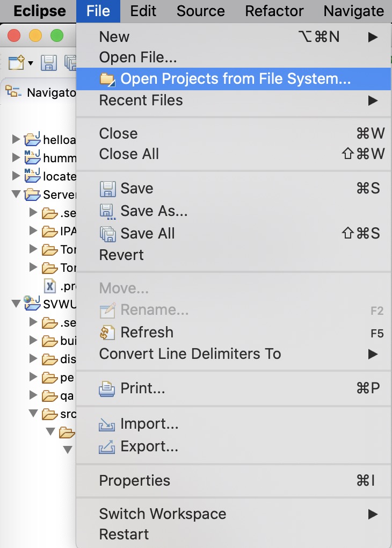Expand the dis folder
Screen dimensions: 392x548
(33, 358)
